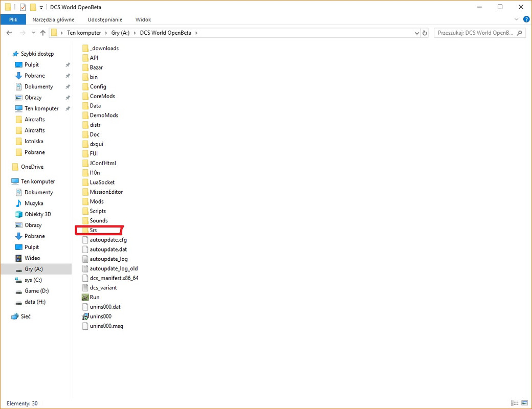532x409 pixels.
Task: Go up one folder level arrow
Action: click(x=43, y=33)
